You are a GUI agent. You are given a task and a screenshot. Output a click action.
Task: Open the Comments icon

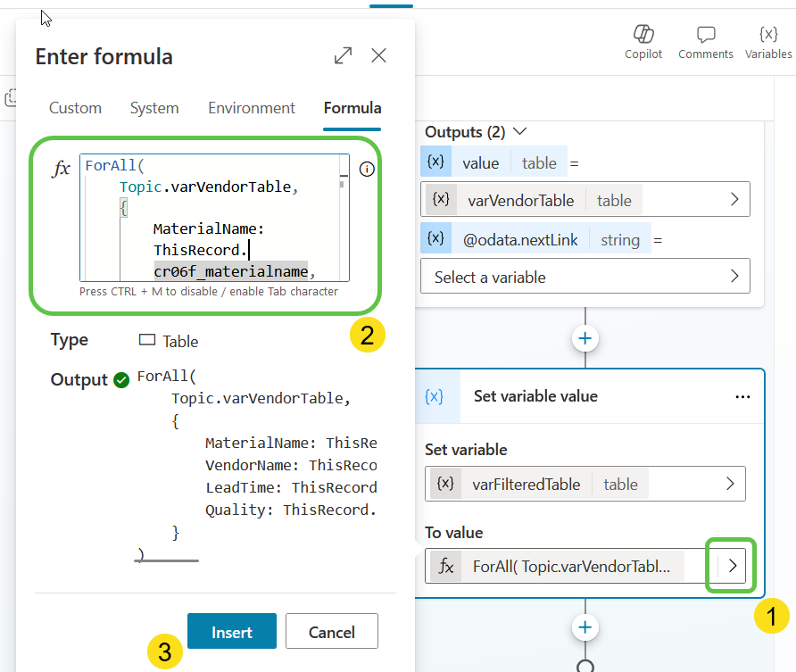[705, 42]
